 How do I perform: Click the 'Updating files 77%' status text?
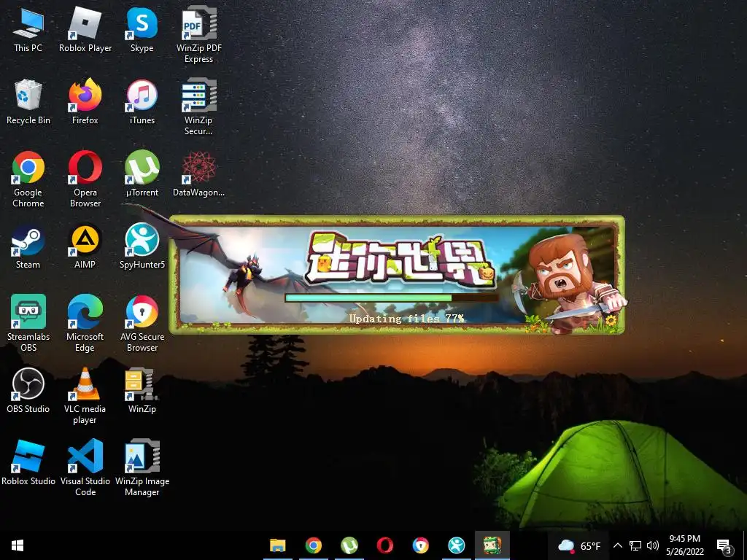click(x=406, y=319)
